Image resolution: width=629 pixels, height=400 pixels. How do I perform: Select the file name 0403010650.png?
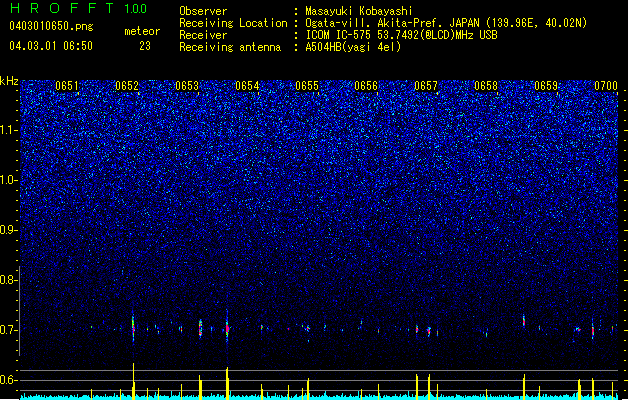(51, 27)
